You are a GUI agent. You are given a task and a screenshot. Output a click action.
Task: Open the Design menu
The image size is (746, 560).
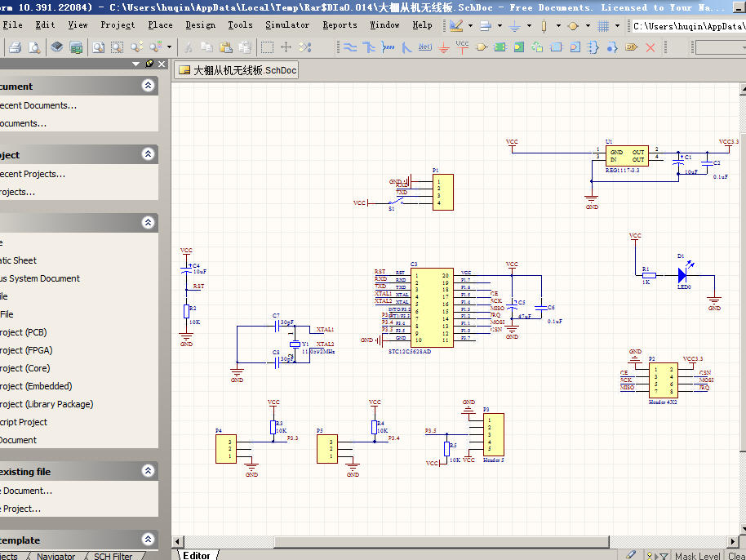click(200, 24)
